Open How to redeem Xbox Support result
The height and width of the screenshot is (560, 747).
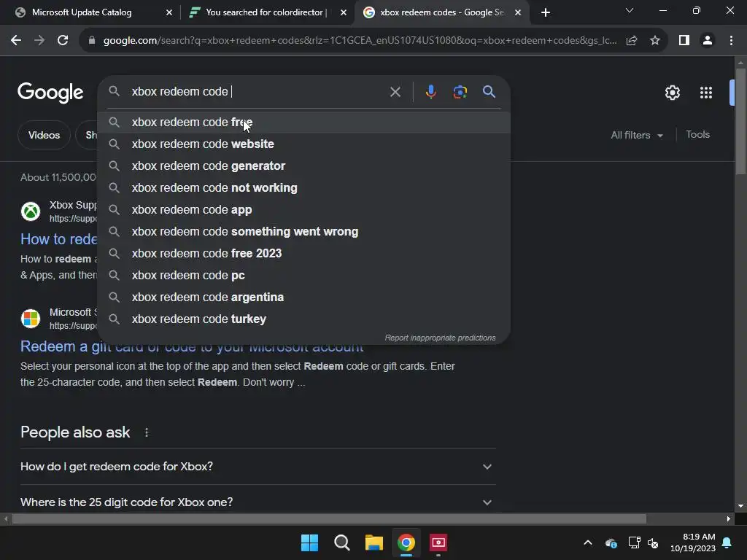coord(58,239)
